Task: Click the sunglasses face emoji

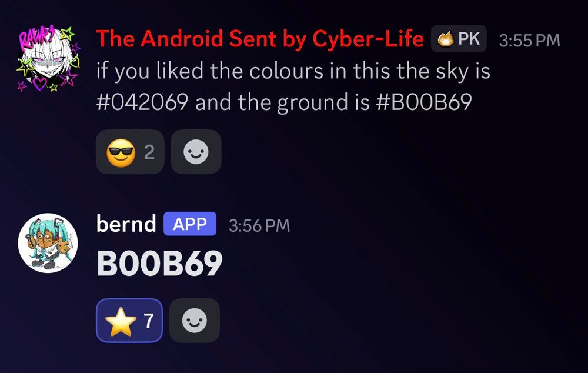Action: pos(121,152)
